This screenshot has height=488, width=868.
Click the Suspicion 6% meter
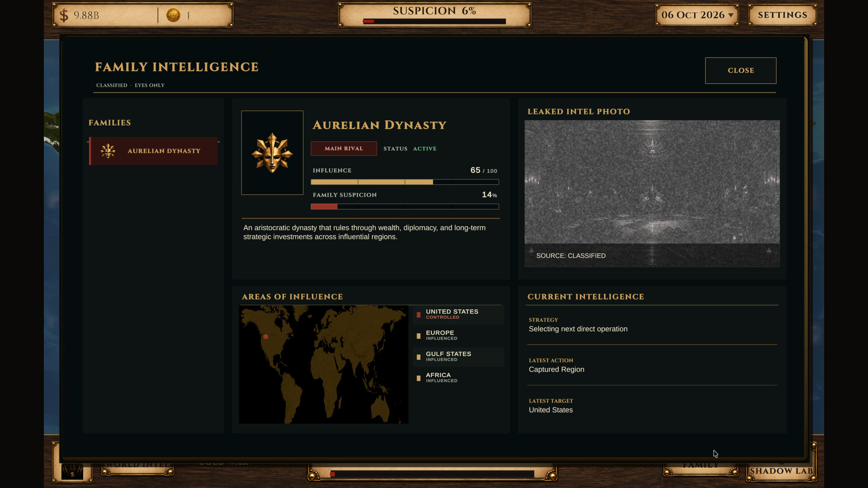click(x=434, y=15)
